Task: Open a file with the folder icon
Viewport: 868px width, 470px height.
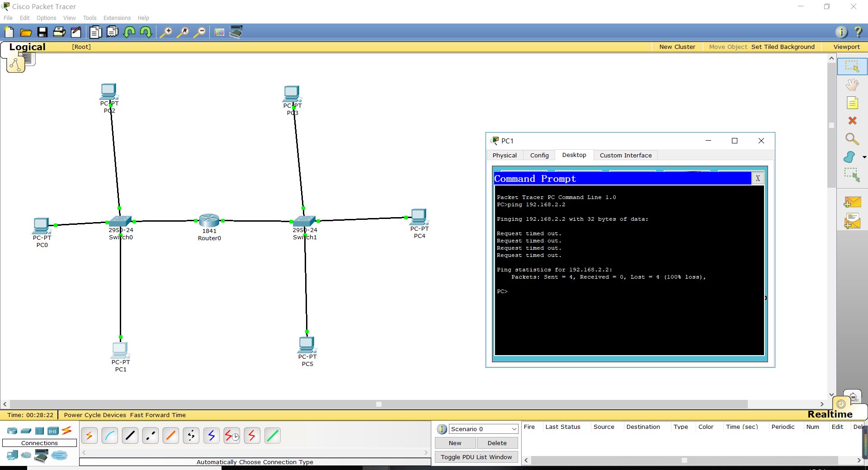Action: coord(26,32)
